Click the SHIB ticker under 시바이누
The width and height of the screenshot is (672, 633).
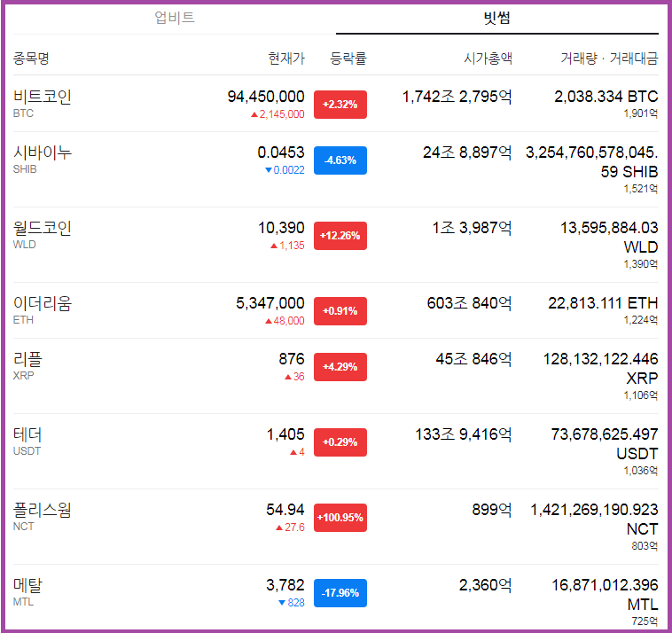25,169
